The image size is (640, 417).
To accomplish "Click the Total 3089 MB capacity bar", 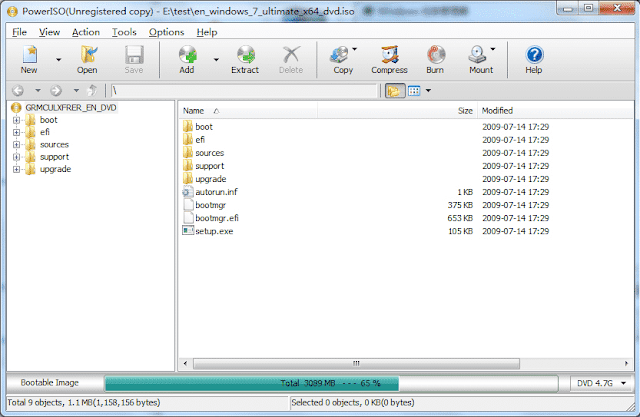I will (x=331, y=384).
